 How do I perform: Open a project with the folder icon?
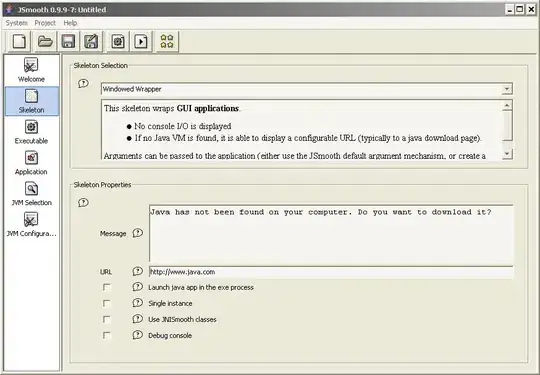tap(45, 42)
